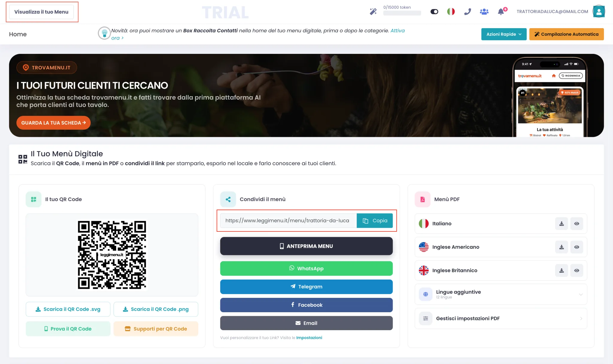Download the QR Code as .svg
613x364 pixels.
point(68,309)
